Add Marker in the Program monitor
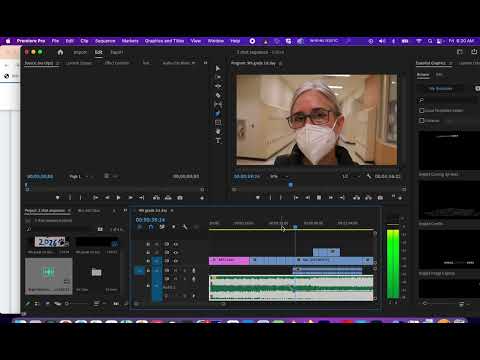The width and height of the screenshot is (480, 360). pyautogui.click(x=258, y=198)
